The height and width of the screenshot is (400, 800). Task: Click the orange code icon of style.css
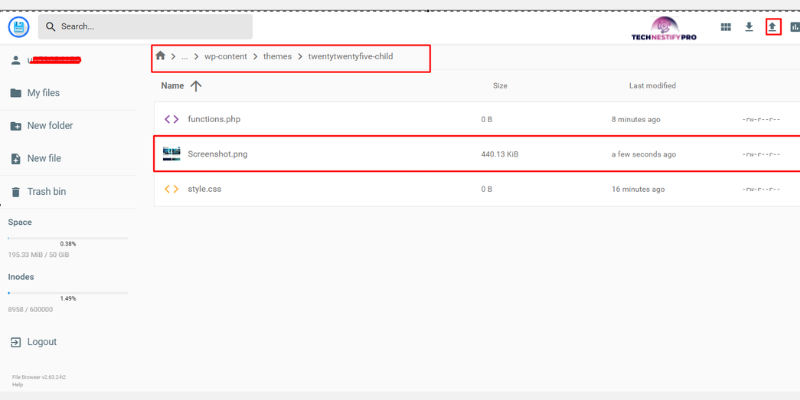click(171, 189)
